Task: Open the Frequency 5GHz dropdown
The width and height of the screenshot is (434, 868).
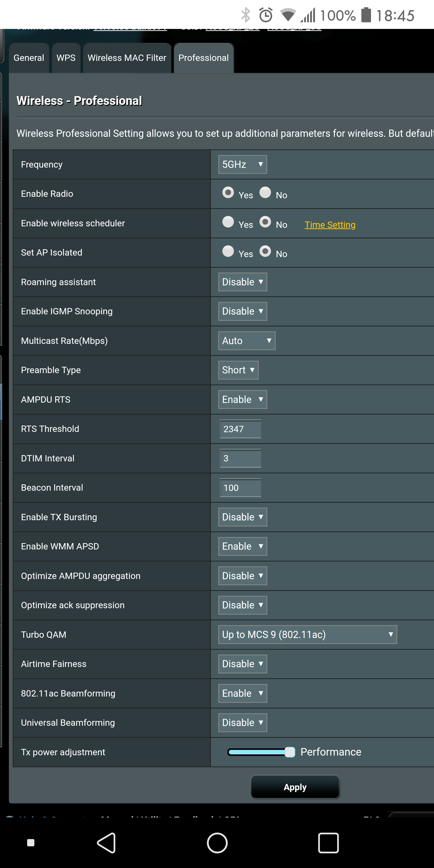Action: click(242, 165)
